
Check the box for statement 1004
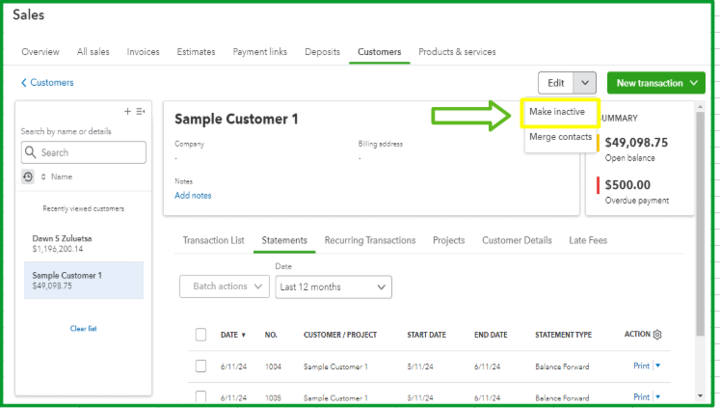click(x=201, y=366)
